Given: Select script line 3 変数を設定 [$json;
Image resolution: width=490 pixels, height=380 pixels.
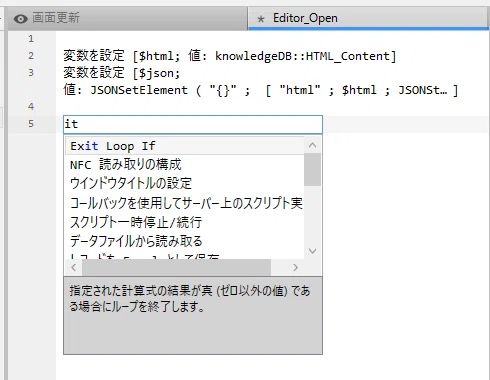Looking at the screenshot, I should [x=122, y=73].
